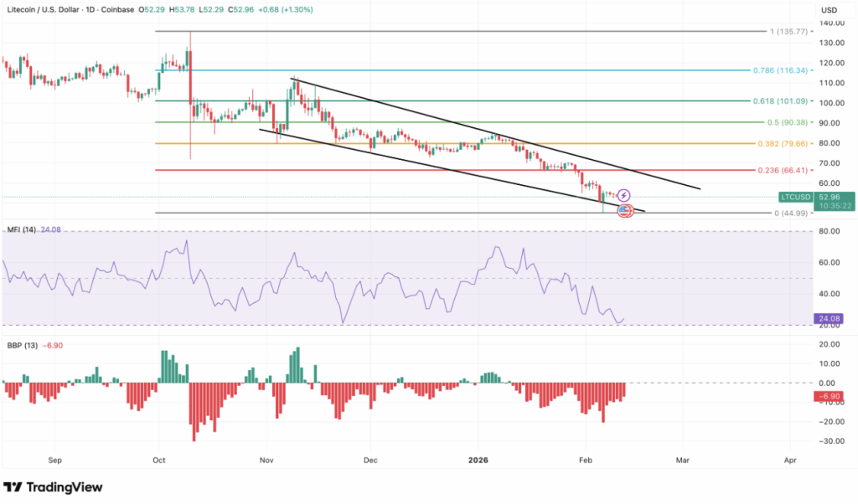The width and height of the screenshot is (858, 504).
Task: Toggle the 0.786 Fibonacci level label
Action: point(779,70)
